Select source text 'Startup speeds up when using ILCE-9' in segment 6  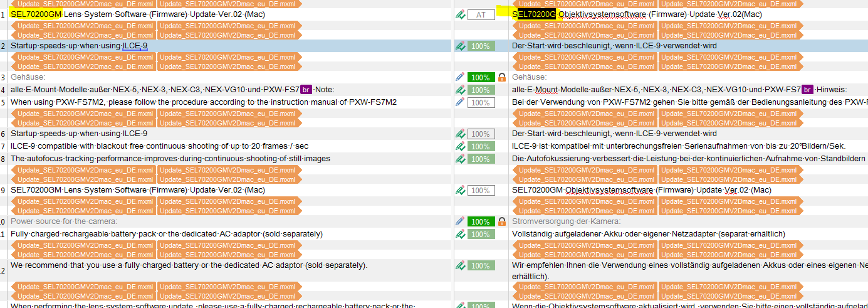[x=79, y=134]
